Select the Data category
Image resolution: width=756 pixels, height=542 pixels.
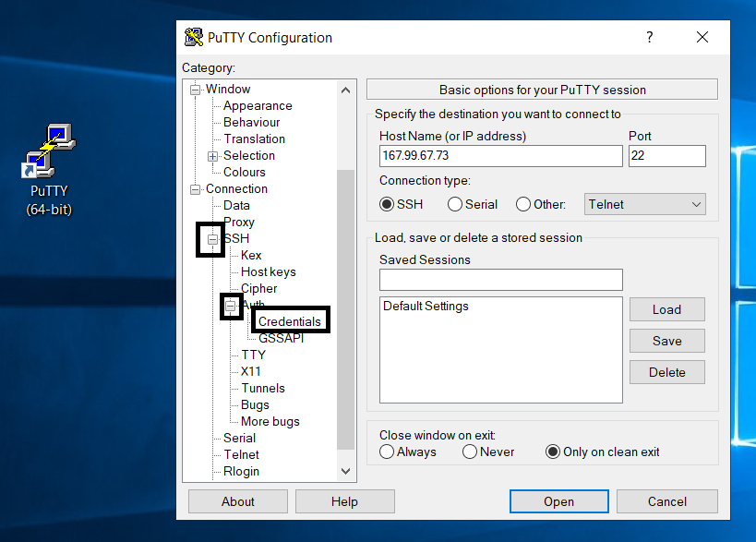pyautogui.click(x=236, y=205)
